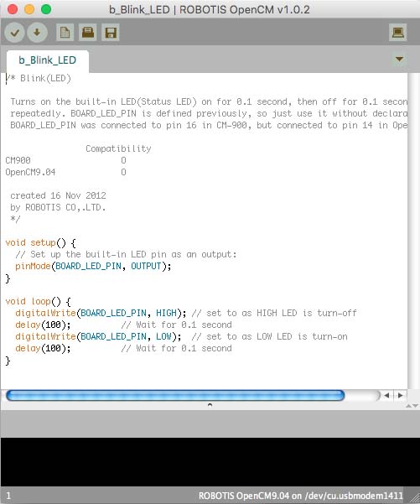This screenshot has height=504, width=420.
Task: Click the "Set up the built-in LED pin" comment
Action: 126,254
